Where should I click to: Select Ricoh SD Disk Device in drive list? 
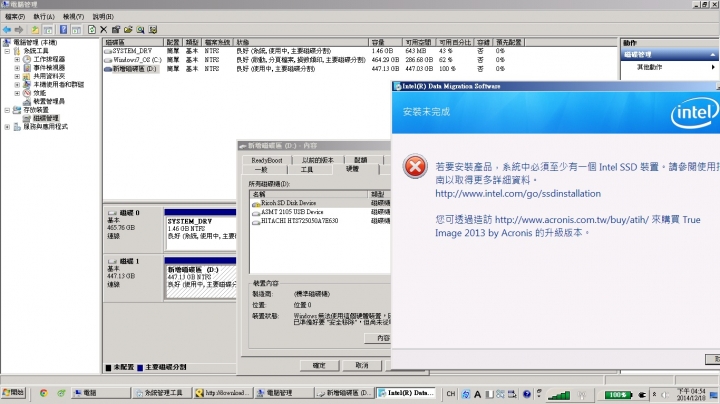pyautogui.click(x=288, y=203)
